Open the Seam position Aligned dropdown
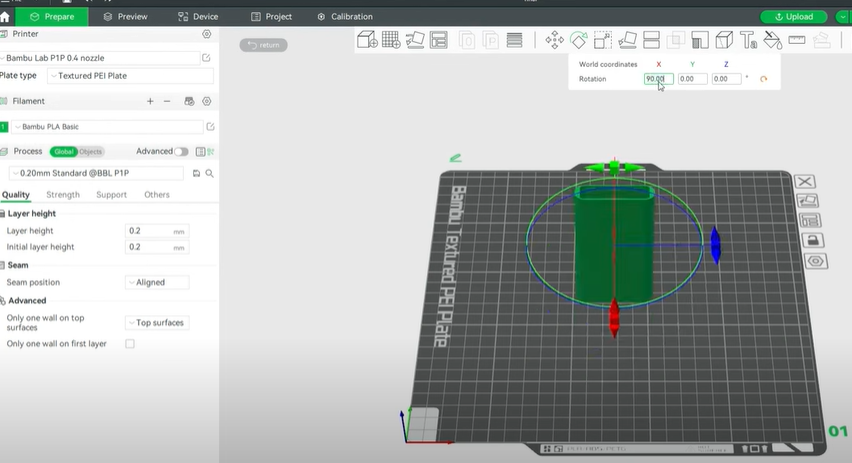 (x=157, y=282)
